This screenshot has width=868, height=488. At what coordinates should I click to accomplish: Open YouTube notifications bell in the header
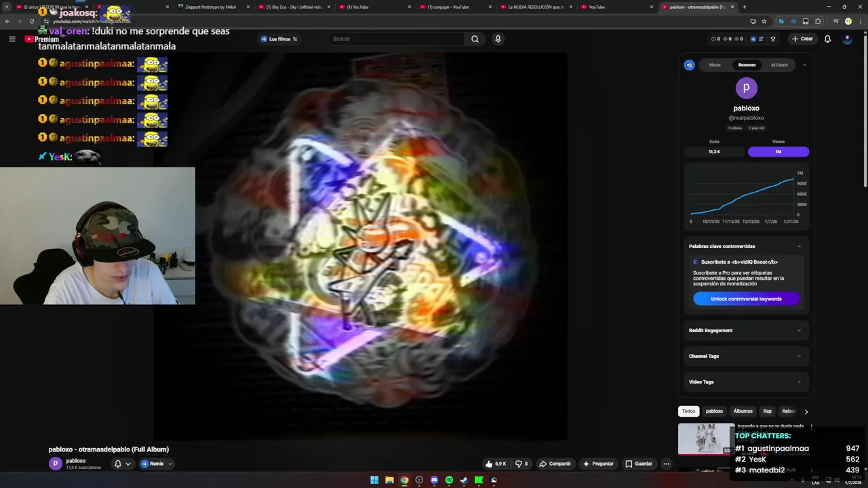[827, 39]
